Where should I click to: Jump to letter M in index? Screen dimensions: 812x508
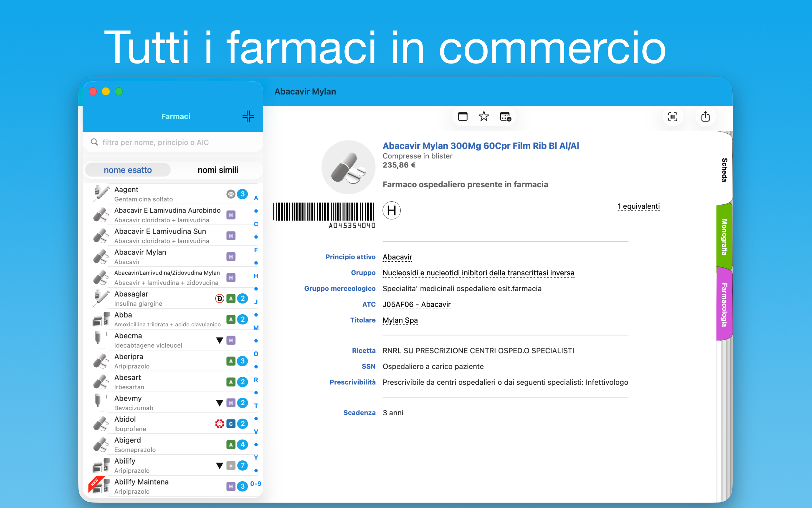click(x=256, y=328)
